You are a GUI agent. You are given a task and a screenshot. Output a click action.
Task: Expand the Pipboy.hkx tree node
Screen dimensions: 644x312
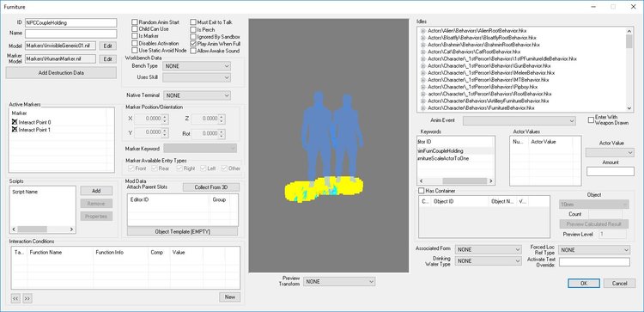[x=422, y=87]
